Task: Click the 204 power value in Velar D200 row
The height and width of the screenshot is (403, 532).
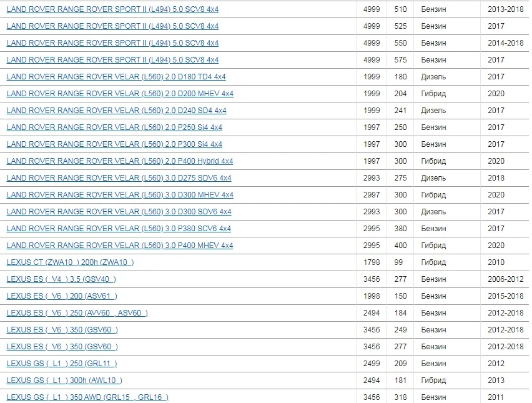Action: pos(400,94)
